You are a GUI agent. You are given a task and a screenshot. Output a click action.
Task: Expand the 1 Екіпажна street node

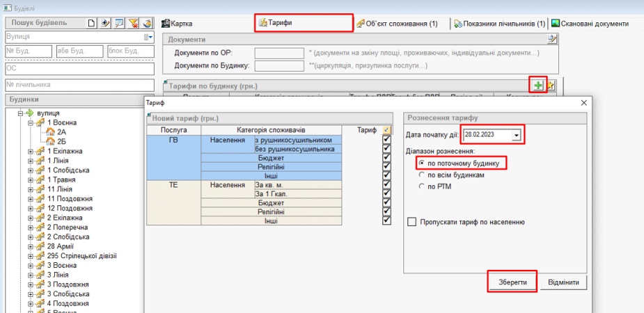coord(30,150)
